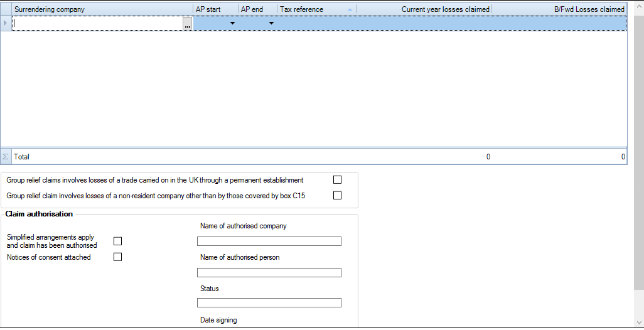The width and height of the screenshot is (644, 330).
Task: Click the B/Fwd Losses claimed cell, first row
Action: 559,23
